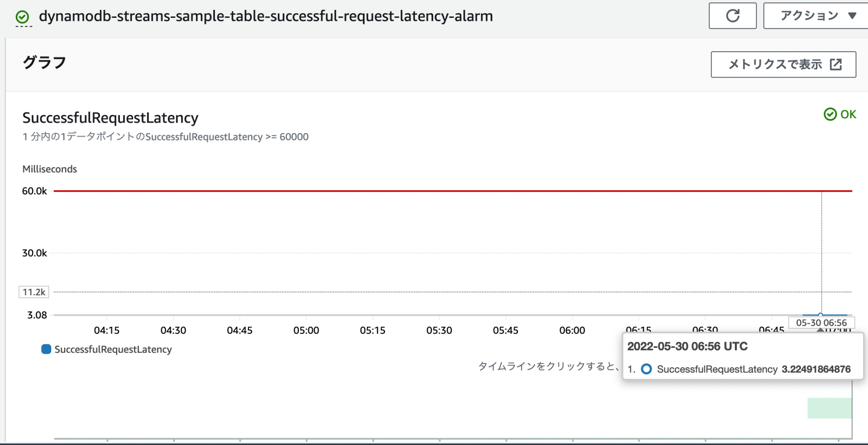
Task: Open the アクション dropdown menu
Action: point(815,16)
